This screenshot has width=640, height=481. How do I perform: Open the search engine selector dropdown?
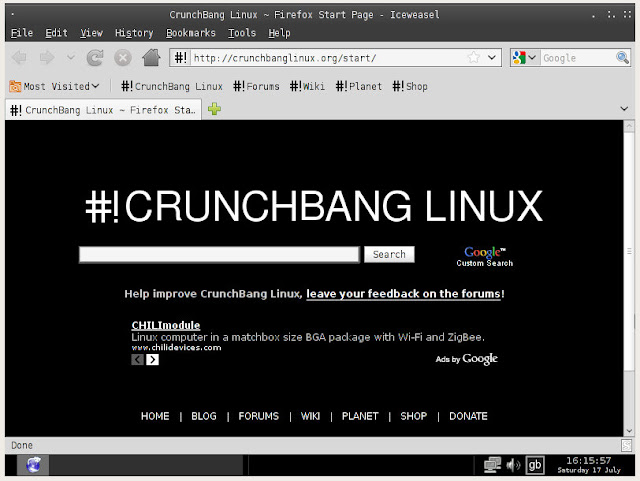tap(525, 58)
